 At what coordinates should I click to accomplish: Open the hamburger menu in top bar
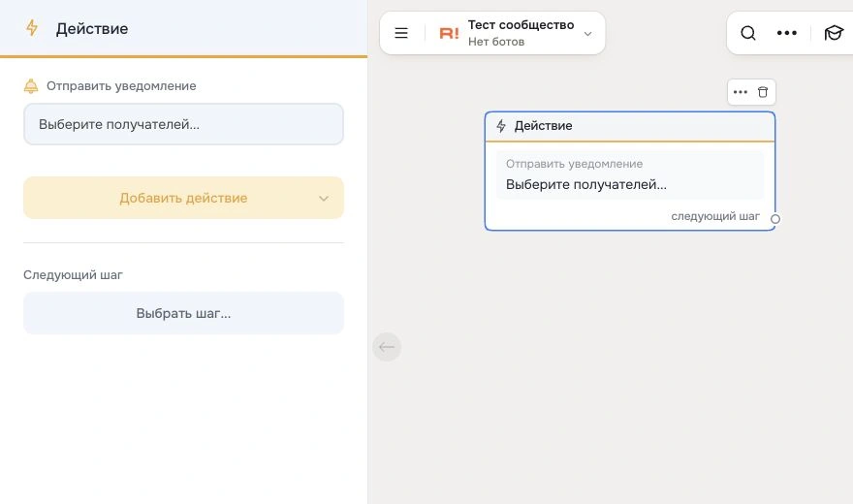click(401, 33)
